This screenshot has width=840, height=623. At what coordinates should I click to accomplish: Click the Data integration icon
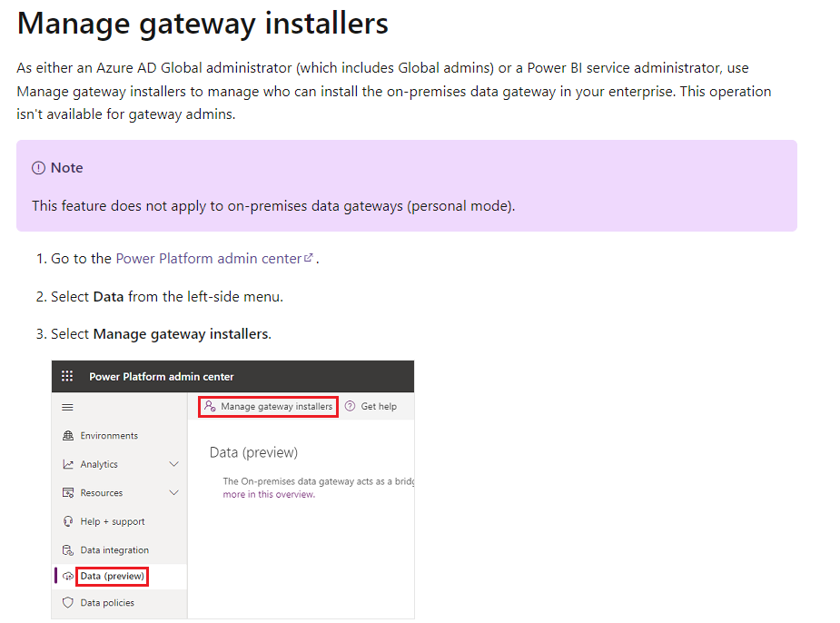point(67,549)
